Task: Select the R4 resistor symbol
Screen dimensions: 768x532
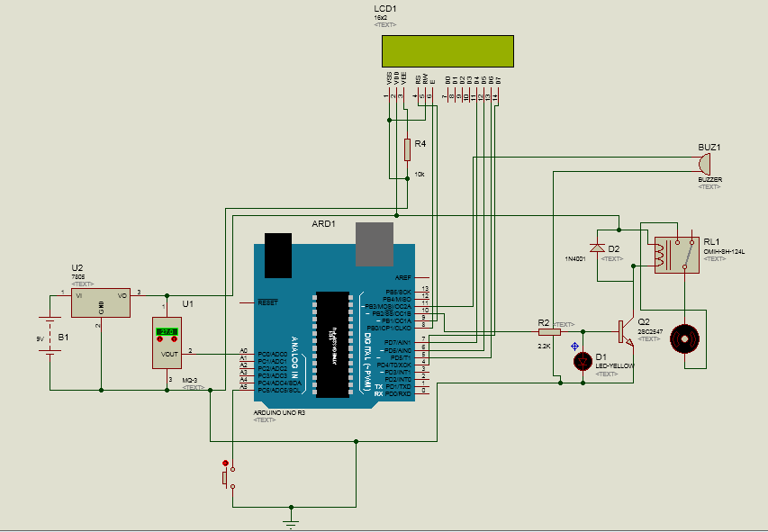Action: (x=407, y=149)
